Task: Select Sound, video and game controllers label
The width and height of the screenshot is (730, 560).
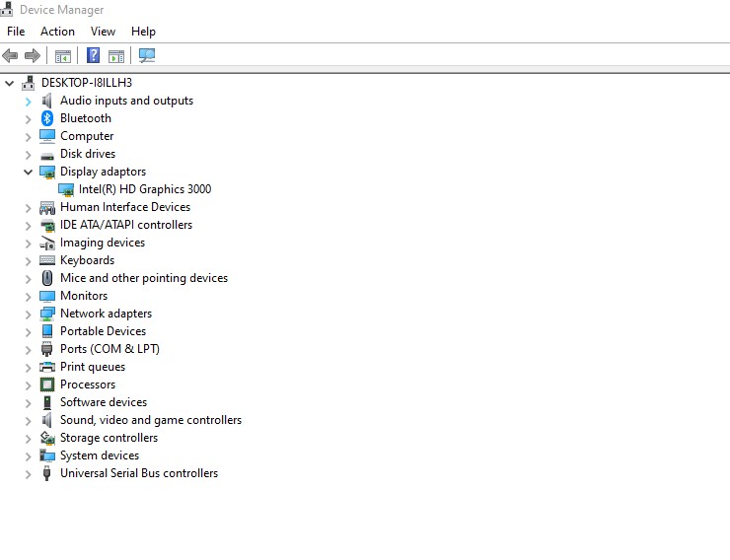Action: pyautogui.click(x=151, y=420)
